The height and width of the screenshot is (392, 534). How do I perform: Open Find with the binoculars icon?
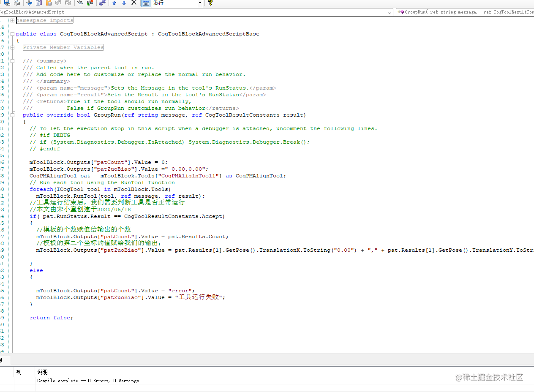coord(80,3)
